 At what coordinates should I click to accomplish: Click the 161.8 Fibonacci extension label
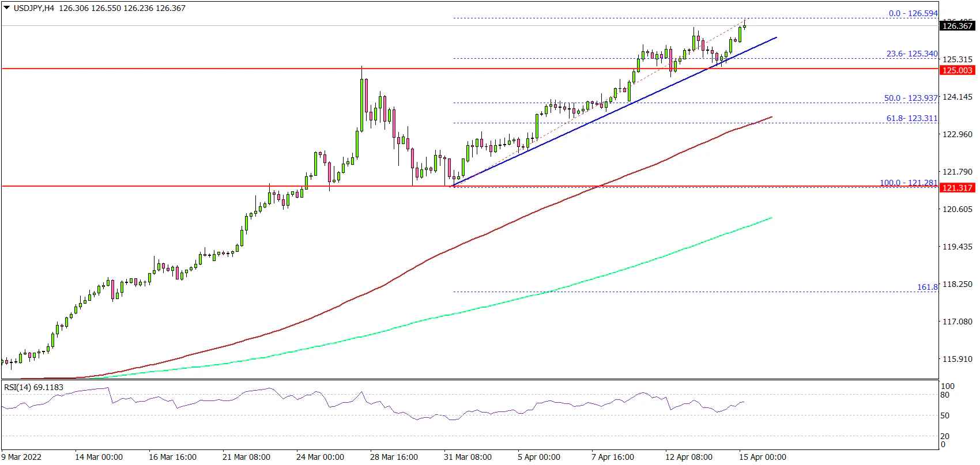927,286
